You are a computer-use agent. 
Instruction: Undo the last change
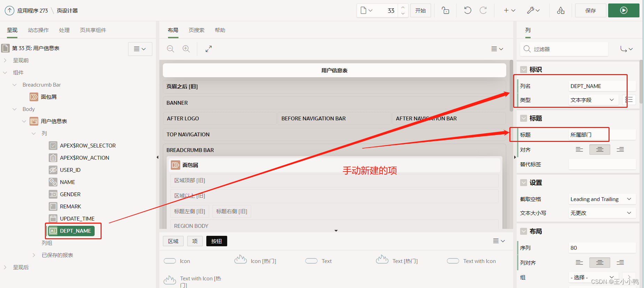click(468, 10)
